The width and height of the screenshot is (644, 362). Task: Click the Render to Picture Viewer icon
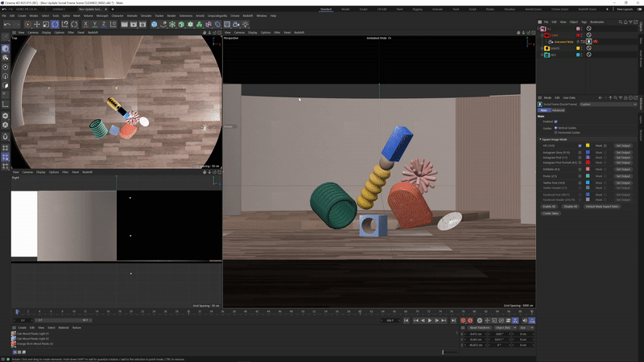[132, 25]
